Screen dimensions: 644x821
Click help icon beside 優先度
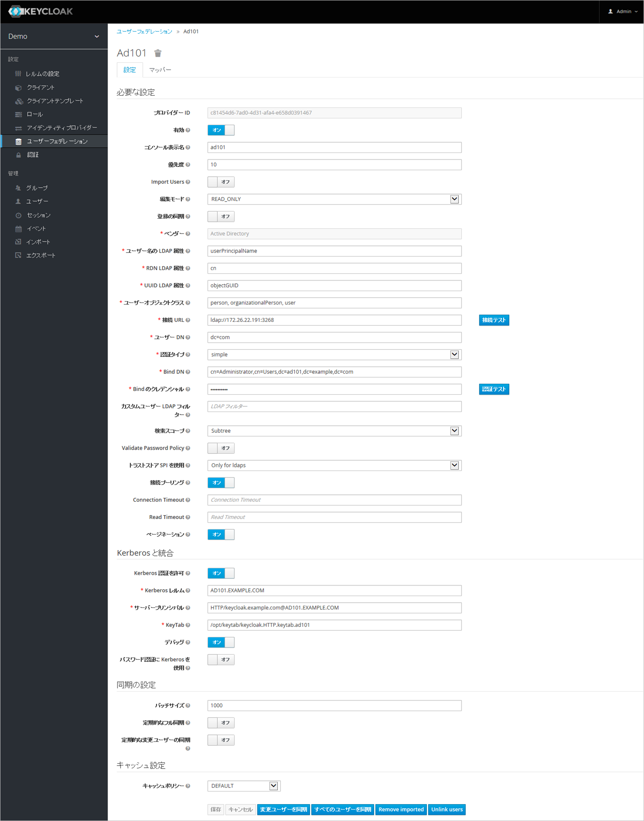(x=188, y=165)
